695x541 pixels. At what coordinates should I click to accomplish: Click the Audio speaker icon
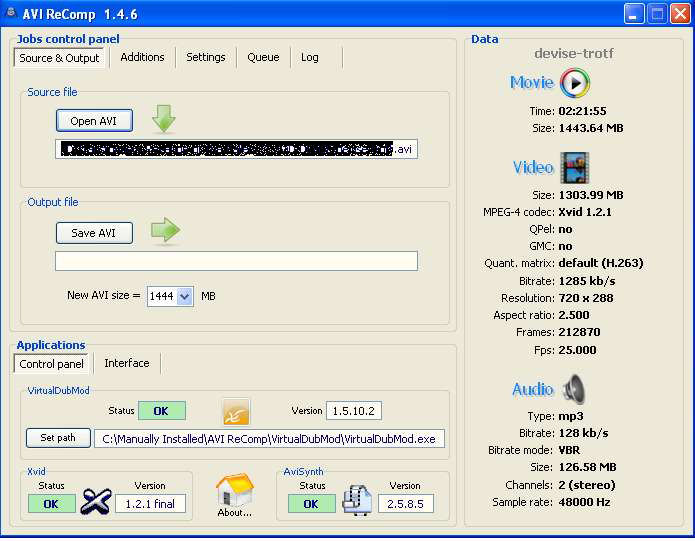[574, 389]
